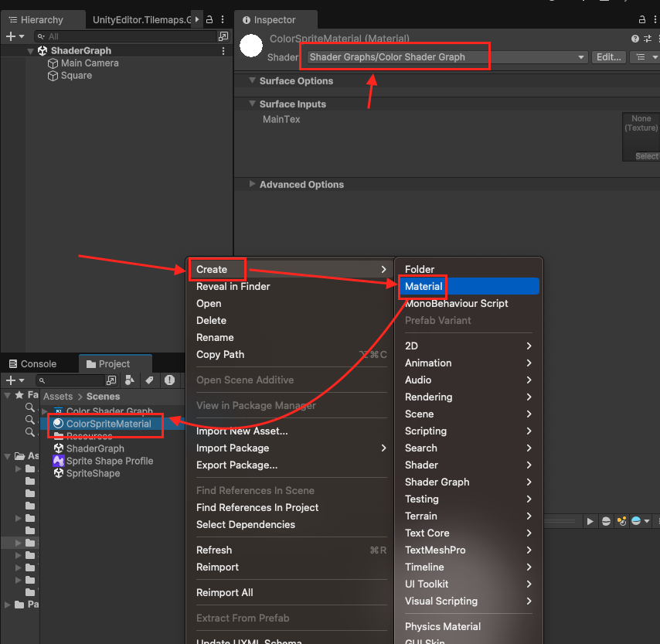Open the Rendering submenu
Screen dimensions: 660x644
468,397
